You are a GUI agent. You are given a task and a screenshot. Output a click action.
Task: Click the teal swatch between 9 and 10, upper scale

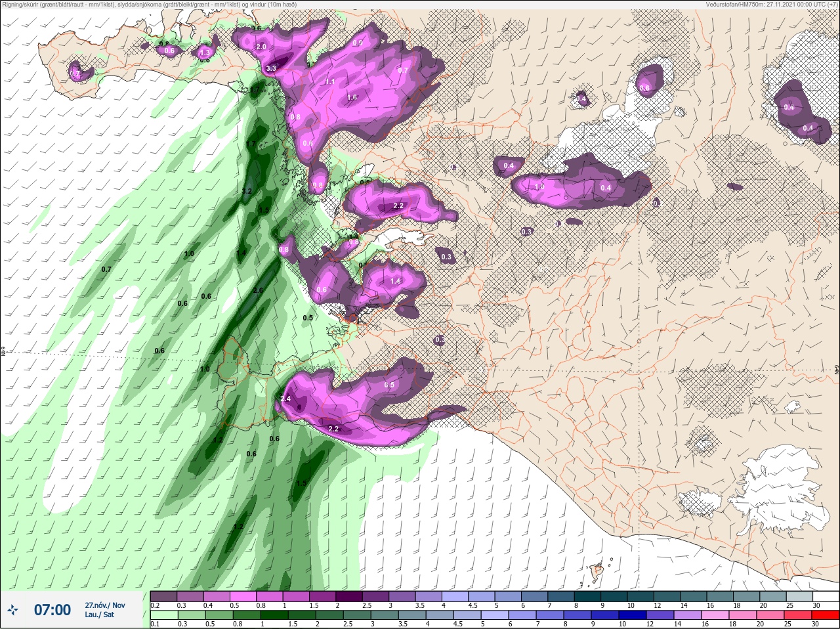[614, 596]
